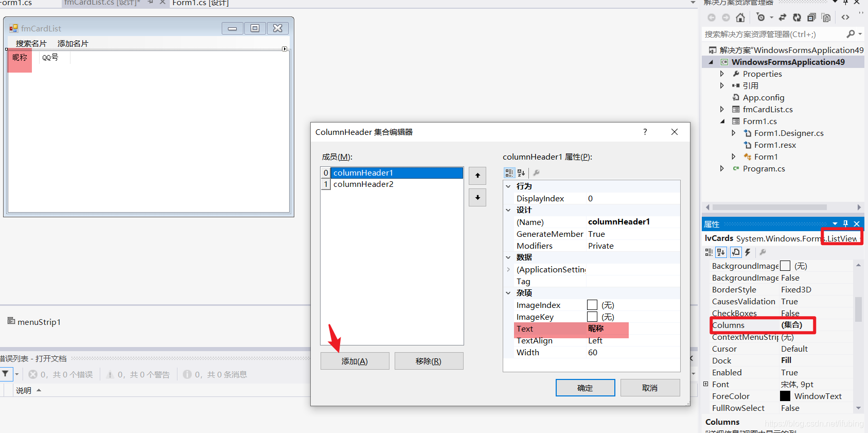The height and width of the screenshot is (433, 868).
Task: Collapse the 设计 category in dialog
Action: (x=508, y=210)
